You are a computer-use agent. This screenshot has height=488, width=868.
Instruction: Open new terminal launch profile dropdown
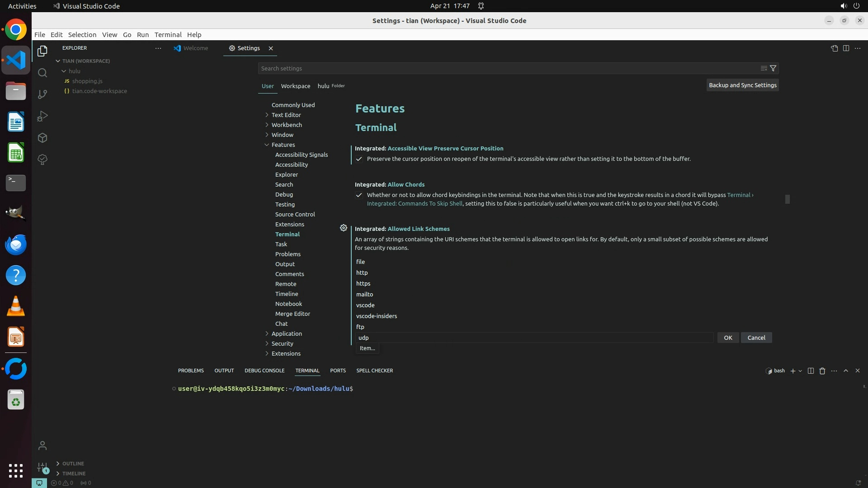(800, 371)
